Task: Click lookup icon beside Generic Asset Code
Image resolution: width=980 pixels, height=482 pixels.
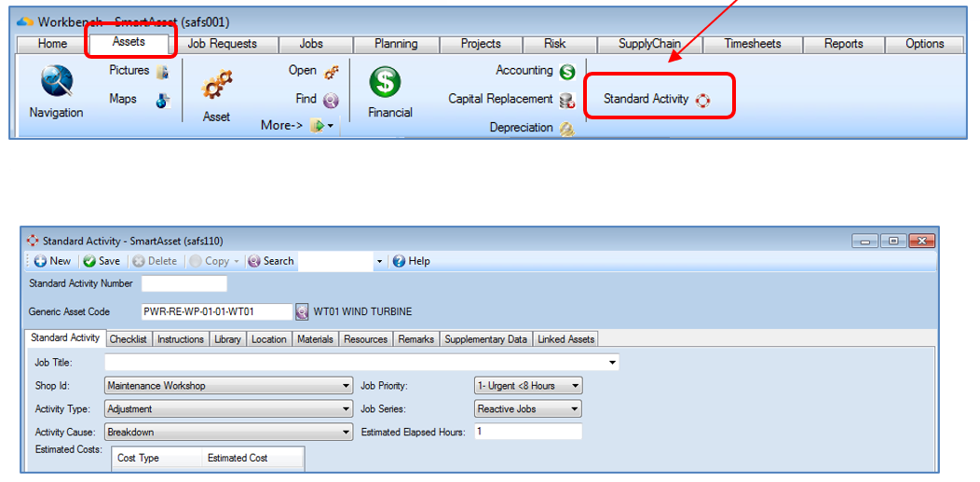Action: 302,311
